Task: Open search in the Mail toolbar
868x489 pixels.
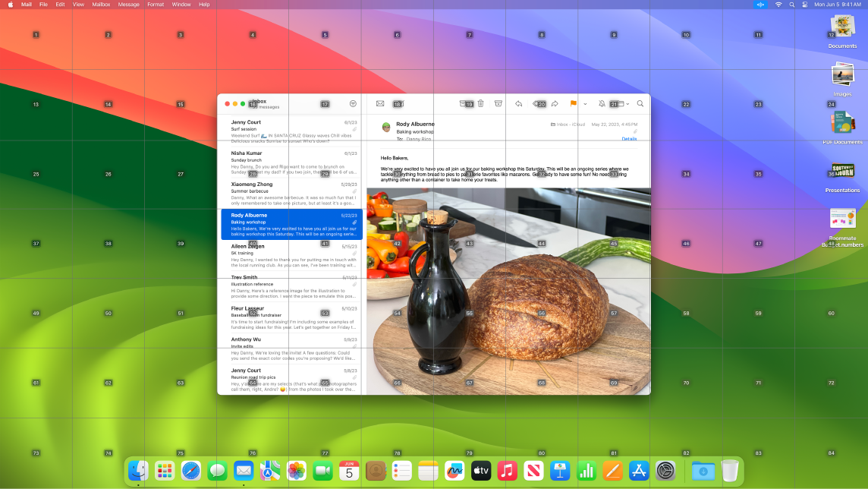Action: click(640, 104)
